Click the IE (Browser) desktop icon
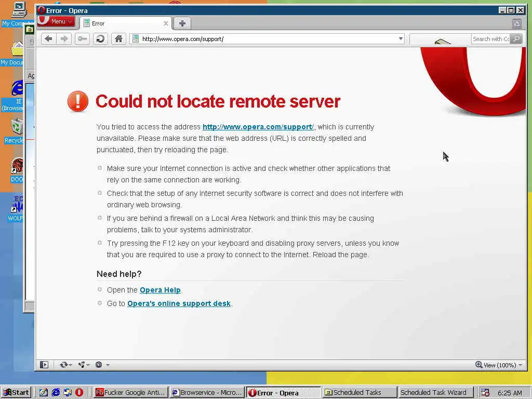The width and height of the screenshot is (532, 399). coord(12,96)
